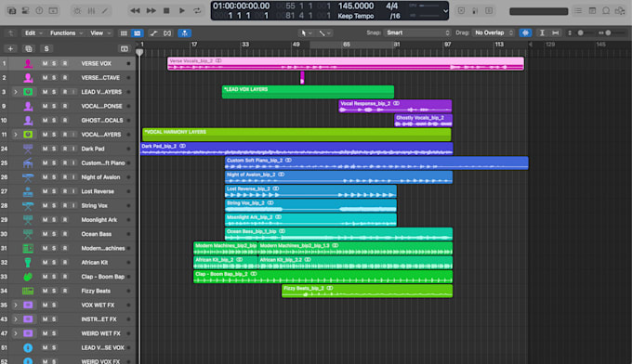The image size is (632, 364).
Task: Toggle Waveform Zoom button
Action: pyautogui.click(x=525, y=33)
